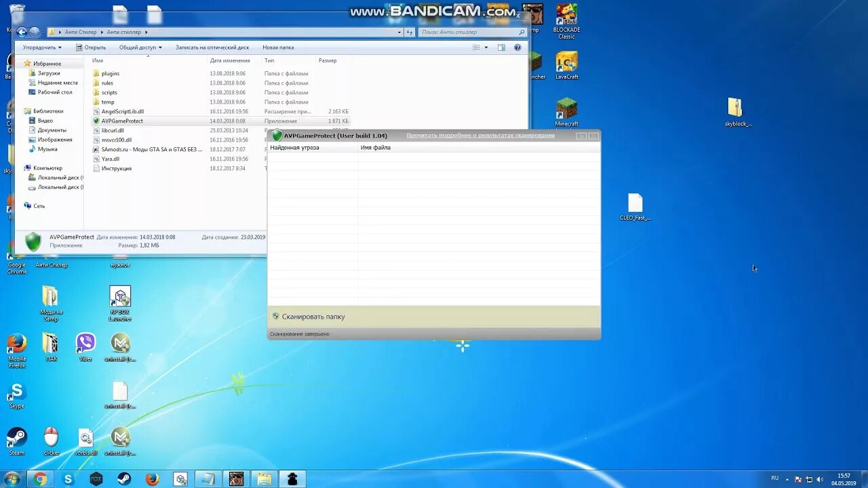Open Nox player from the taskbar
868x488 pixels.
pos(96,479)
